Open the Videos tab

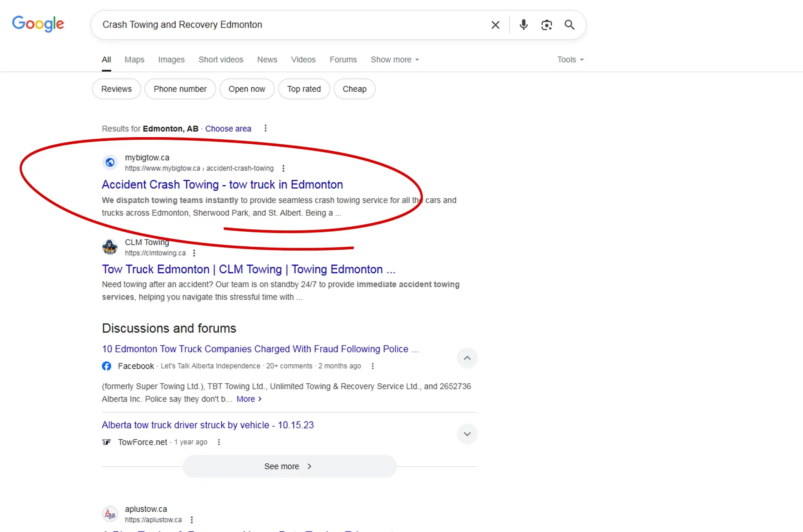point(303,59)
